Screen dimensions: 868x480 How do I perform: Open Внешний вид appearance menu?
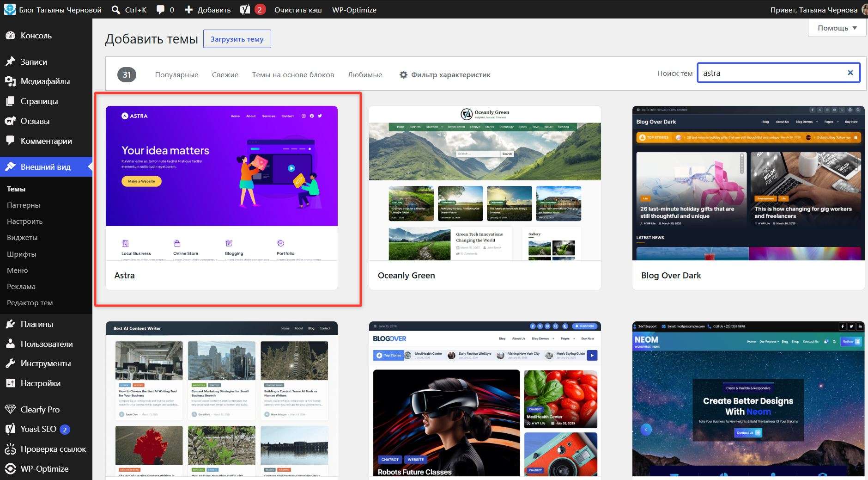point(46,166)
